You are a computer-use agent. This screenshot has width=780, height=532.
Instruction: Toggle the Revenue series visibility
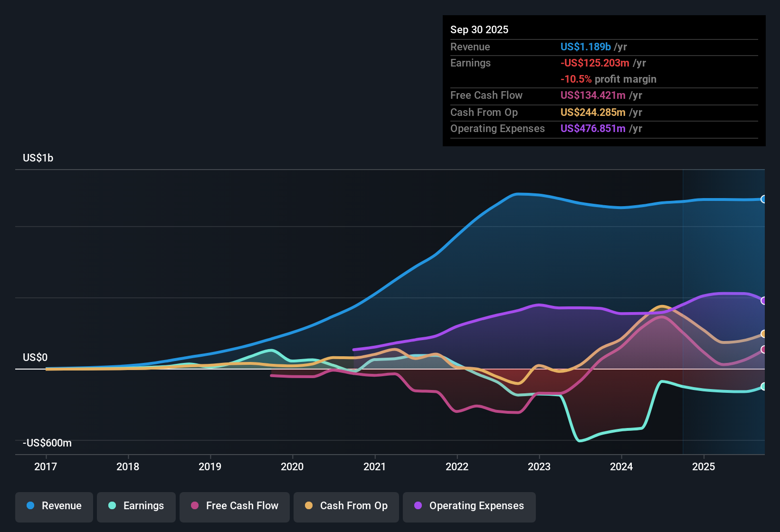(54, 506)
